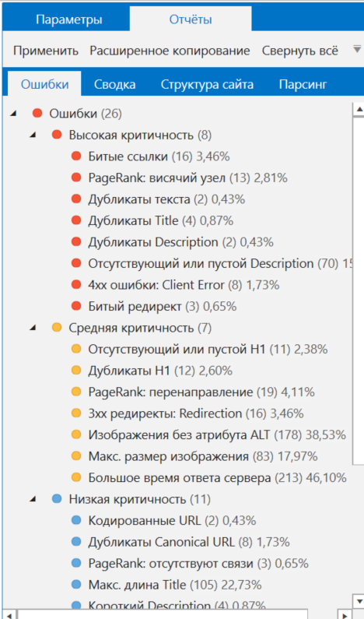Click Расширенное копирование
Screen dimensions: 364x619
(170, 51)
